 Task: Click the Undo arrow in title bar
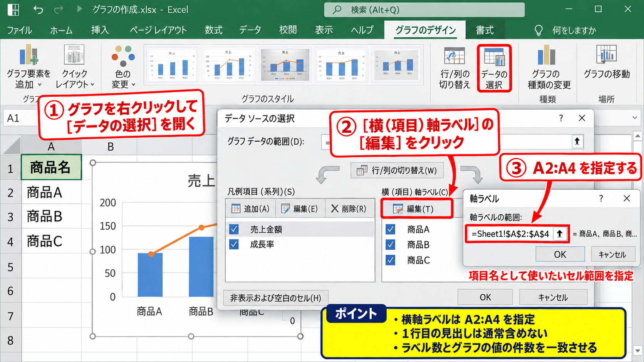[x=38, y=9]
